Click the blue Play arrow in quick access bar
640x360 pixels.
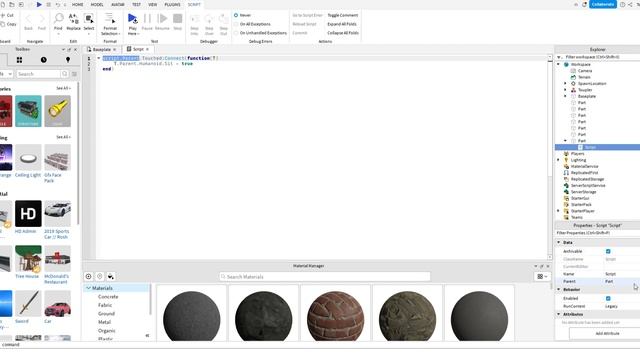[39, 4]
